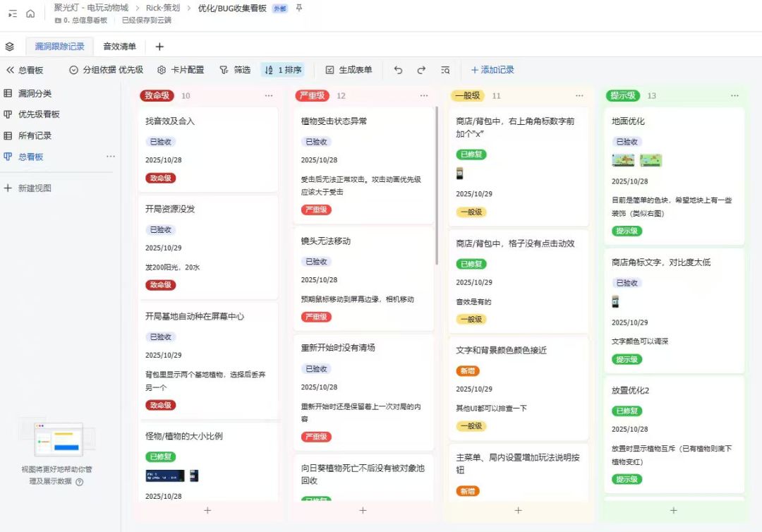Click the 聚光灯 - 电玩动物城 breadcrumb
Viewport: 762px width, 532px height.
pyautogui.click(x=91, y=8)
